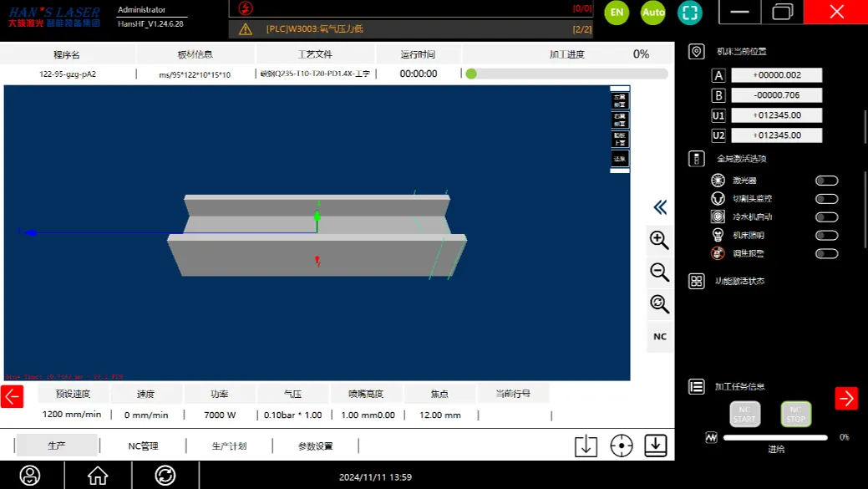Click the U1 position field
Image resolution: width=868 pixels, height=489 pixels.
[776, 115]
